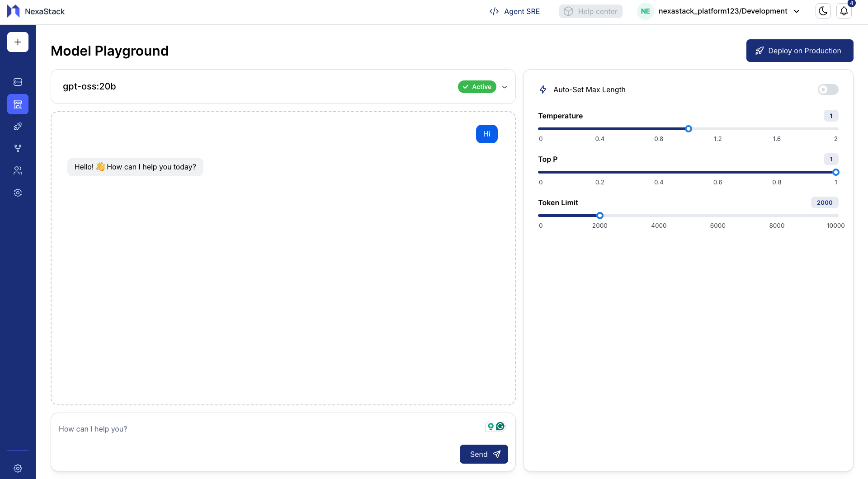Screen dimensions: 868x479
Task: Click the git branch sidebar icon
Action: pyautogui.click(x=18, y=149)
